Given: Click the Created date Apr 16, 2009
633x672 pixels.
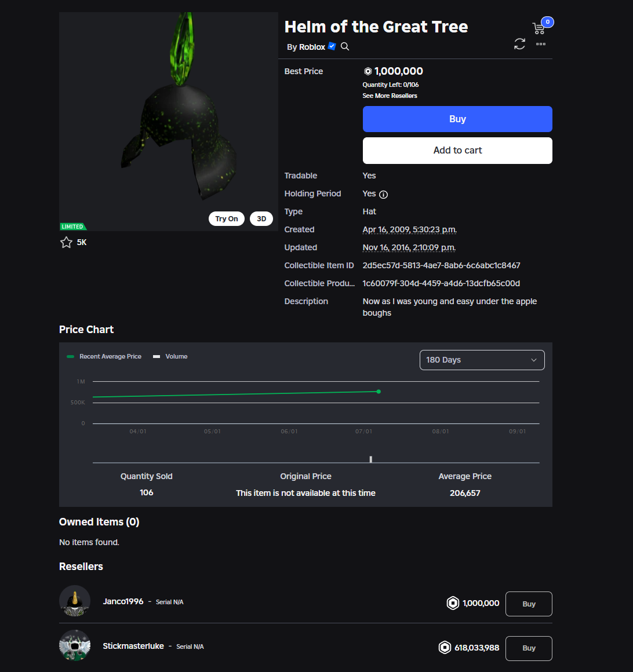Looking at the screenshot, I should [x=410, y=230].
